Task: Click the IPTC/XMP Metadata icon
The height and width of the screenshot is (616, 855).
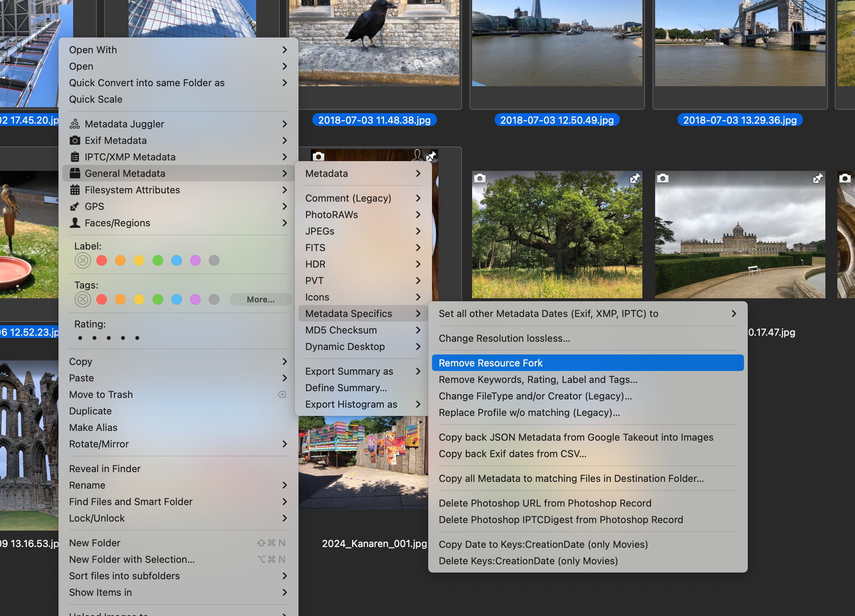Action: click(x=75, y=157)
